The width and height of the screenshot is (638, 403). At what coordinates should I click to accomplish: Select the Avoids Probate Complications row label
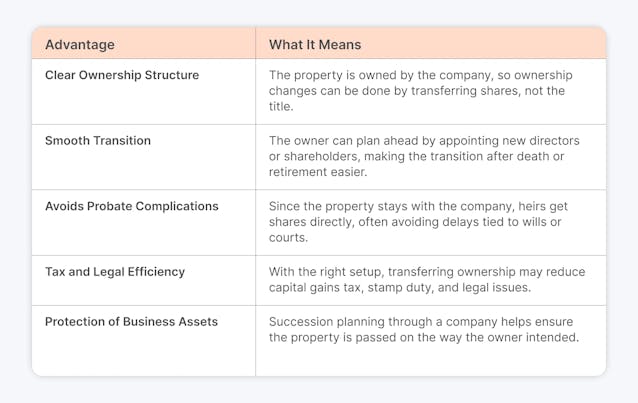(x=132, y=206)
